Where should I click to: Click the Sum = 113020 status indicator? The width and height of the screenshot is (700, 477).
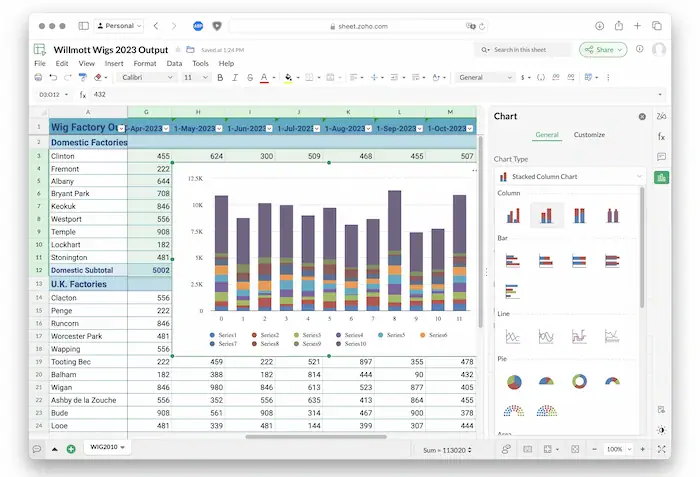coord(447,450)
